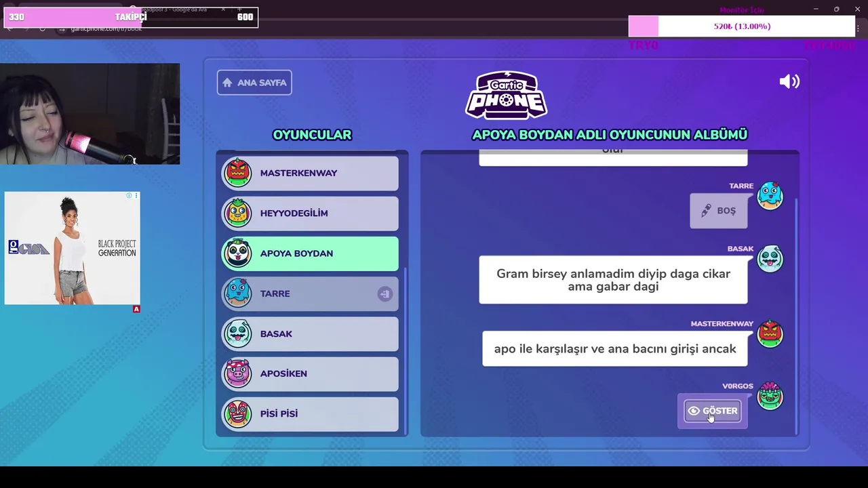Select player HEYYODEGİLİM in the list
Viewport: 868px width, 488px height.
tap(311, 213)
